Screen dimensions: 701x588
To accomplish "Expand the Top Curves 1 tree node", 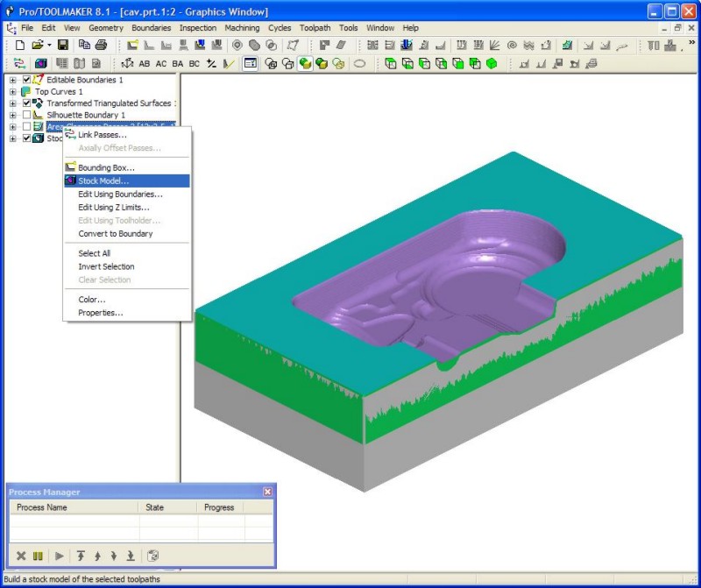I will [12, 92].
